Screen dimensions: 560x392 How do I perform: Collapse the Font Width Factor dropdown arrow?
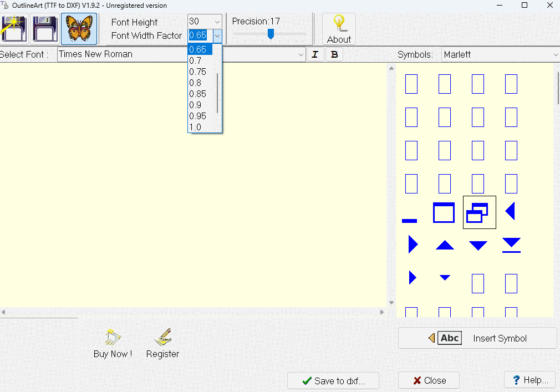click(x=217, y=35)
